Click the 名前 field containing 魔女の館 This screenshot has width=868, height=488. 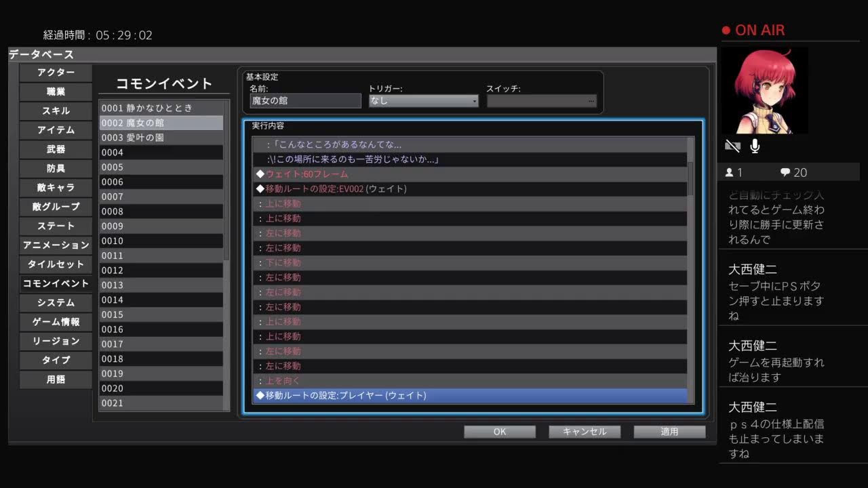(x=305, y=101)
